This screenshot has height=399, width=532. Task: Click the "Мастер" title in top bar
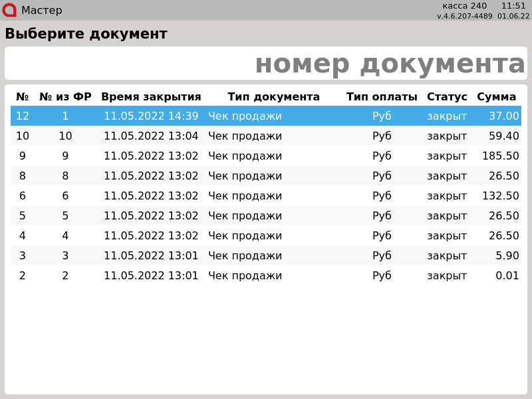(x=41, y=11)
